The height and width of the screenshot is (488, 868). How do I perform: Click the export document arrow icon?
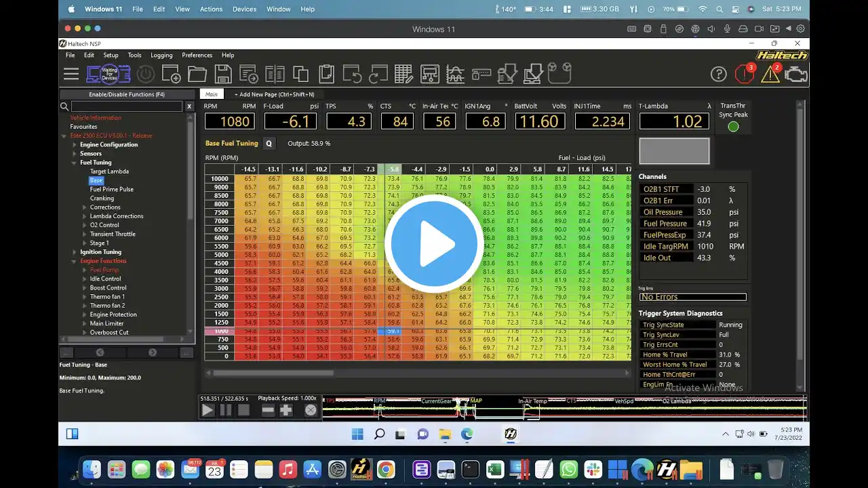tap(249, 74)
